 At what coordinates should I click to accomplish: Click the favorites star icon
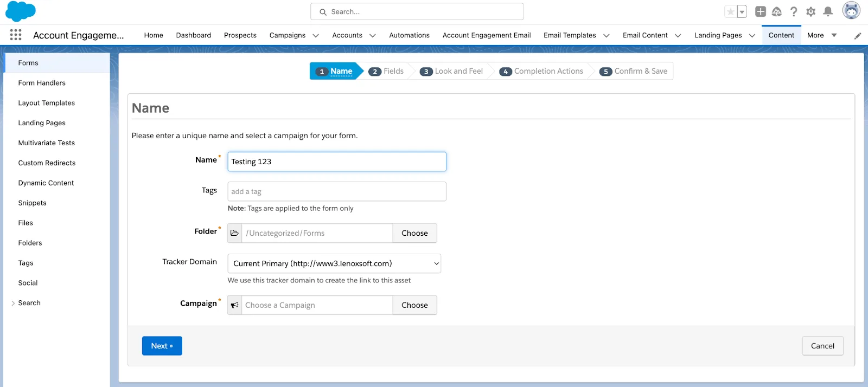coord(731,11)
